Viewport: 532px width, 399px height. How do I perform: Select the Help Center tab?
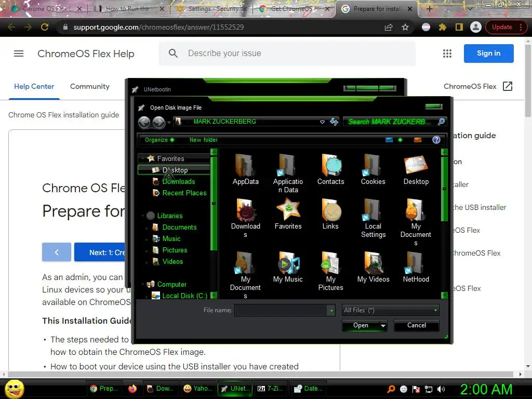[x=34, y=87]
